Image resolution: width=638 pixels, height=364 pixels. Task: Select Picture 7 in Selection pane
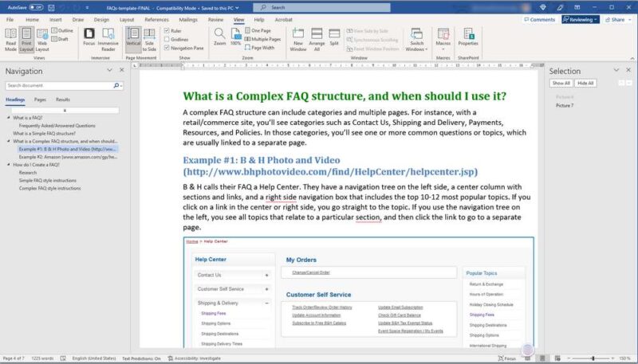565,106
